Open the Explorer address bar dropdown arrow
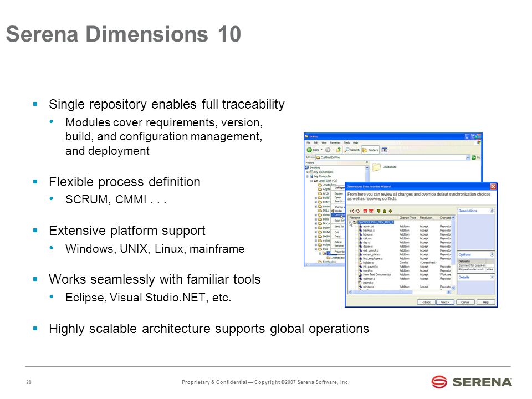 click(x=468, y=157)
